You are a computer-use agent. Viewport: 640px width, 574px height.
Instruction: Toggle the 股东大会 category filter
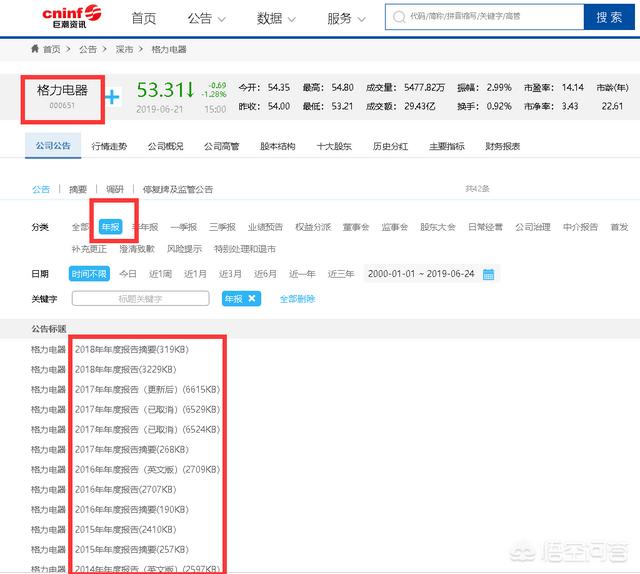click(438, 227)
